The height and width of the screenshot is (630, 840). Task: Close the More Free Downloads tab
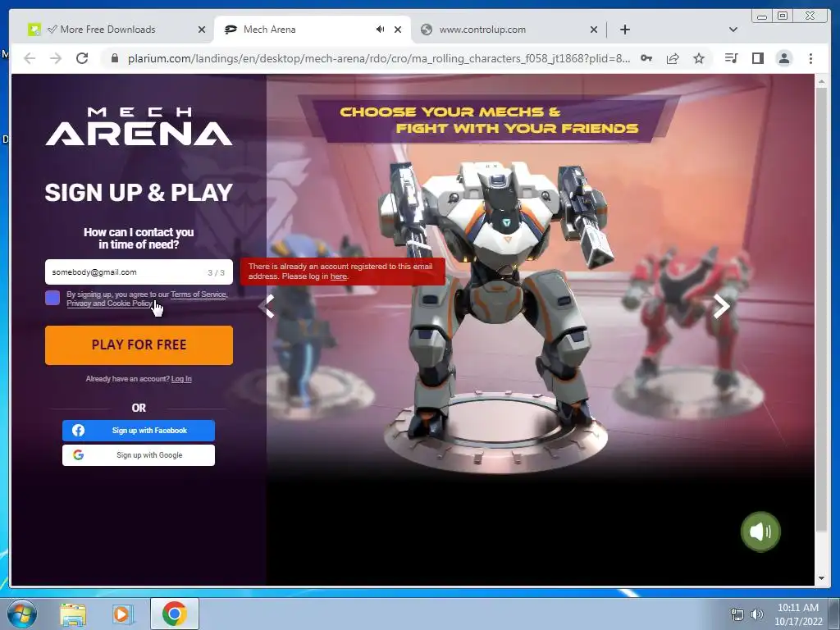coord(202,30)
